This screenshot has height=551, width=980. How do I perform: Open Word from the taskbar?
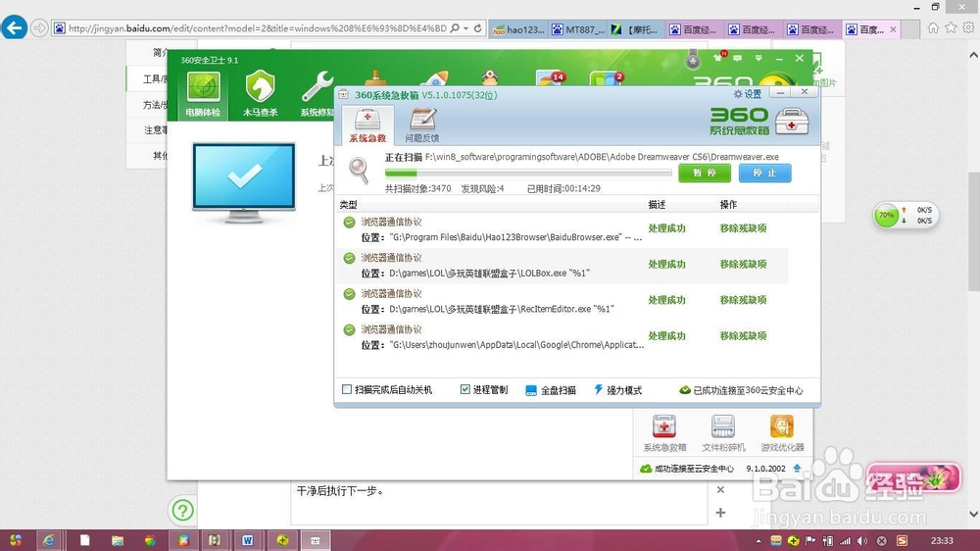click(x=248, y=540)
